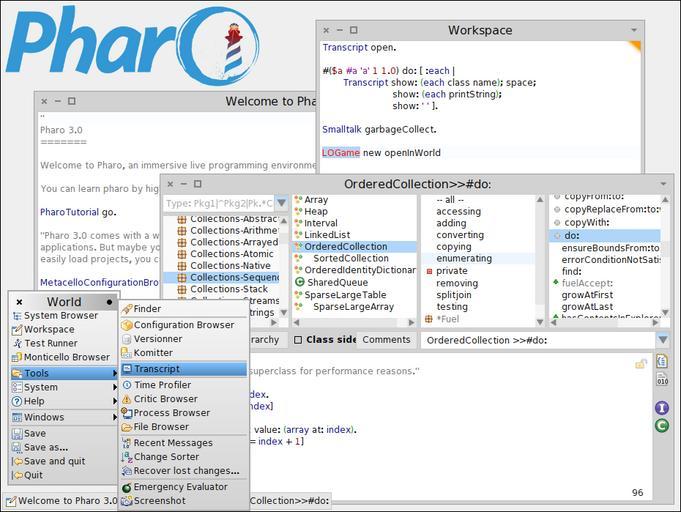Launch Critic Browser from the menu
681x512 pixels.
coord(165,399)
